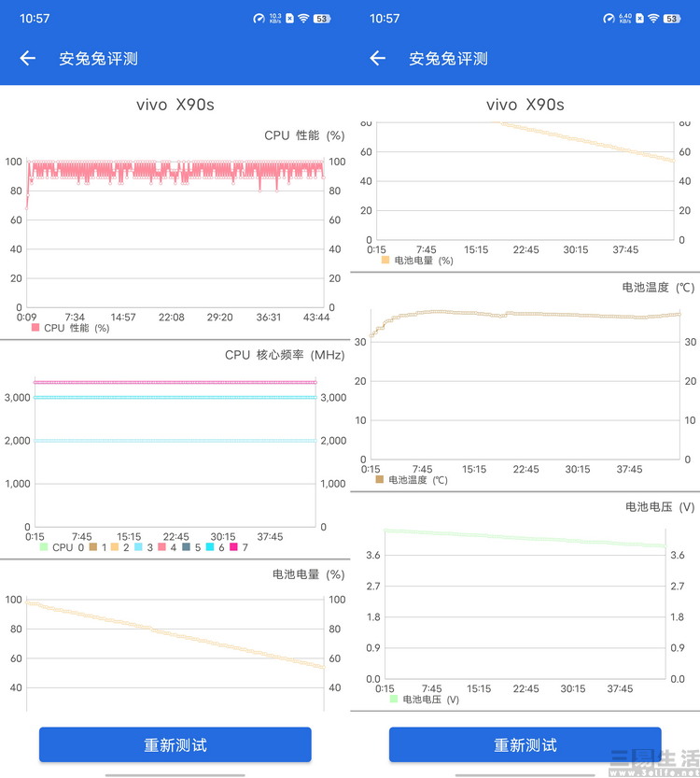Tap the light blue CPU 3 legend swatch
This screenshot has height=778, width=700.
[x=138, y=546]
